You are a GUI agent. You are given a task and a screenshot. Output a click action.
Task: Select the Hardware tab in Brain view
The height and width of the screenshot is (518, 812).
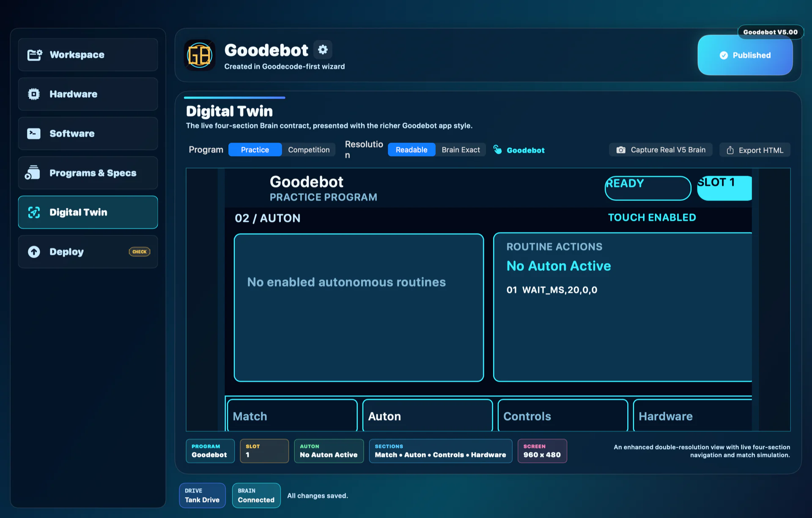[693, 416]
